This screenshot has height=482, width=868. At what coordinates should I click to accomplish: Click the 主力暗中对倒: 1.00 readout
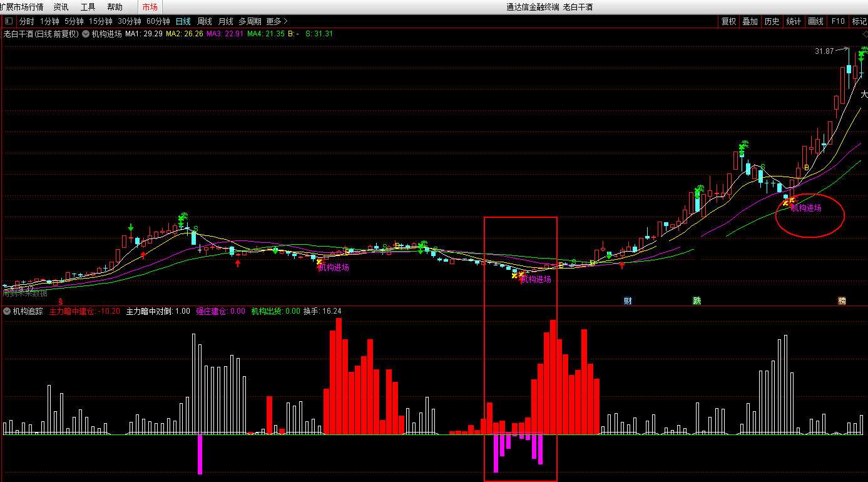[158, 311]
